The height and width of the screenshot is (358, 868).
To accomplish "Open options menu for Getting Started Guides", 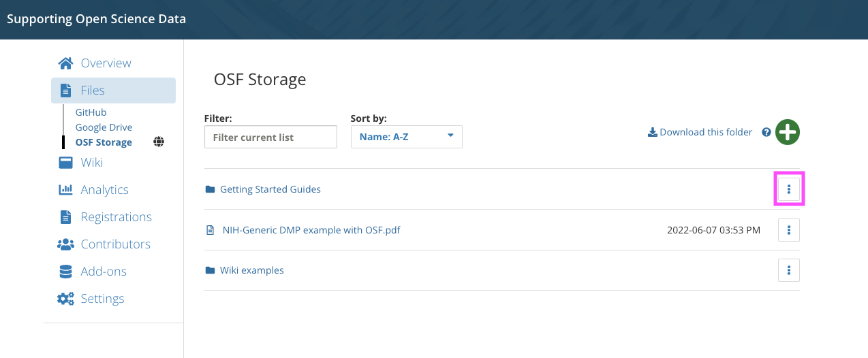I will 789,189.
